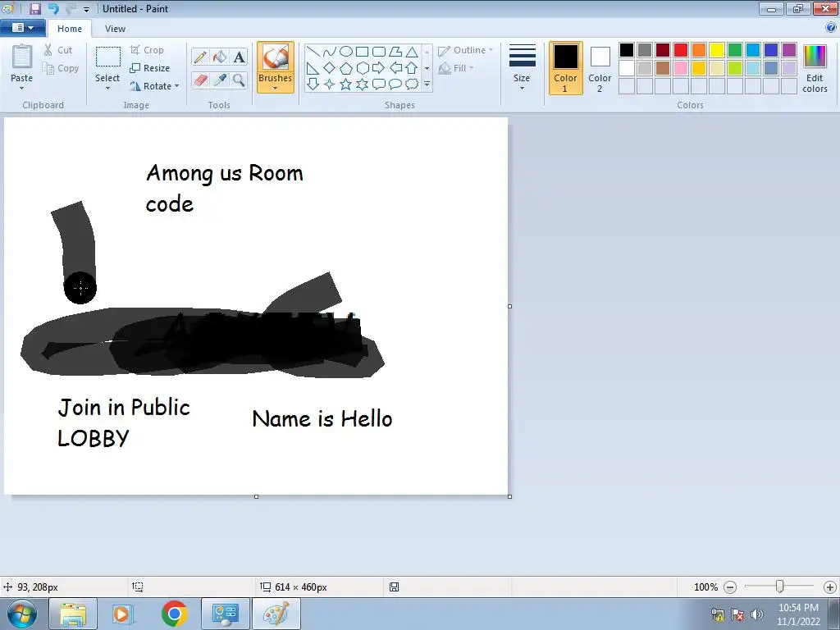Choose the Line shape
840x630 pixels.
(313, 52)
